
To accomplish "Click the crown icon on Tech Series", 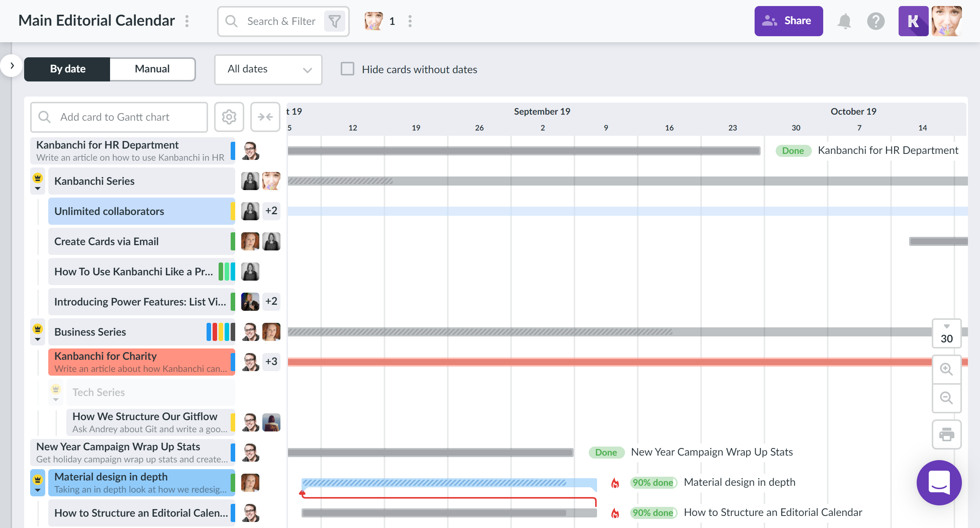I will click(x=56, y=389).
